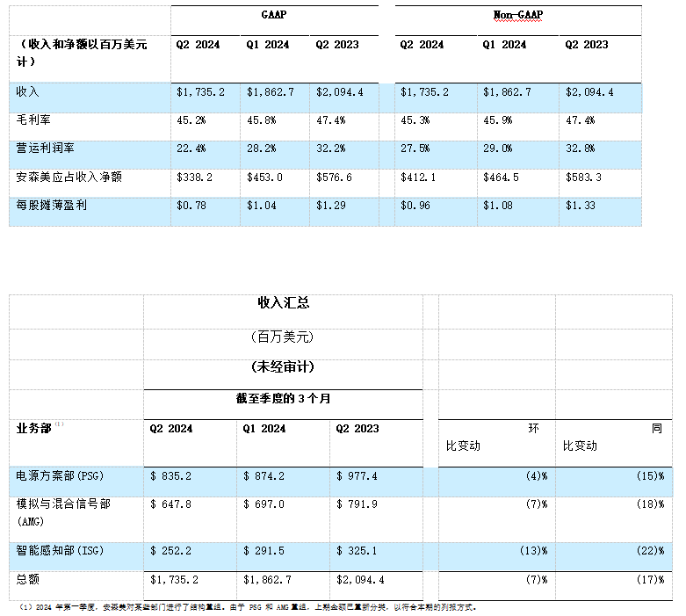
Task: Click ISG Q2 2023 revenue $325.1
Action: 357,551
